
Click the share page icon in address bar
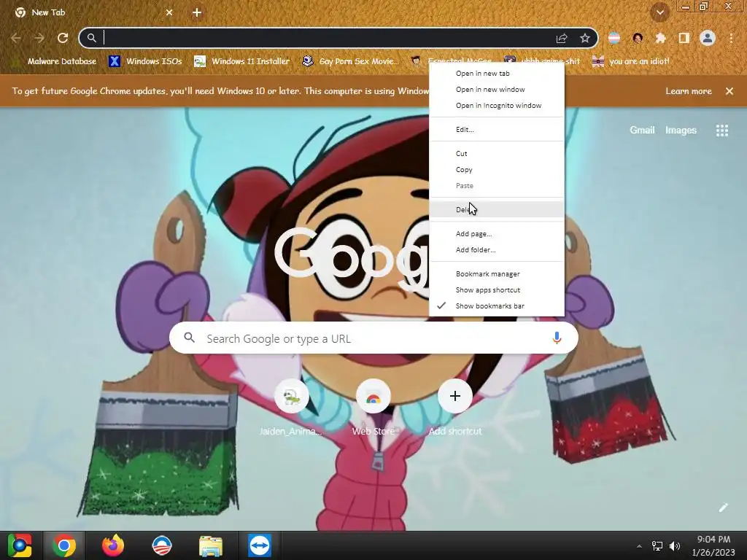(x=562, y=38)
